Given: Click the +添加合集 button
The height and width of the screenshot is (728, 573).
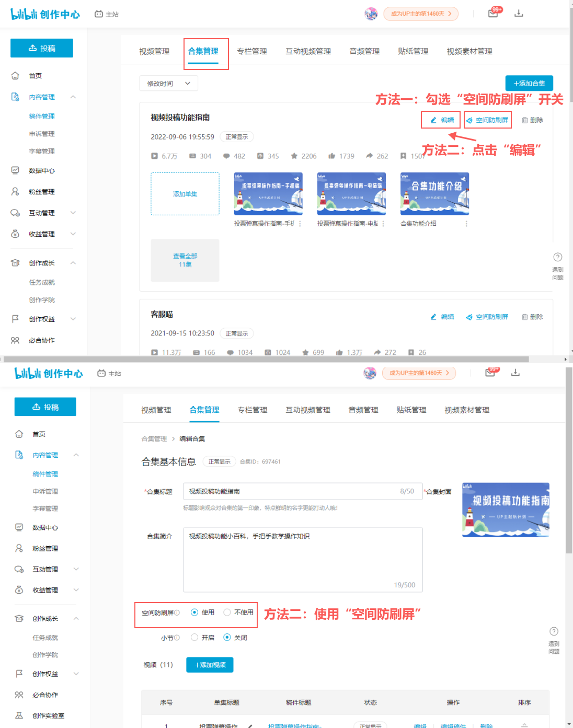Looking at the screenshot, I should pyautogui.click(x=529, y=83).
